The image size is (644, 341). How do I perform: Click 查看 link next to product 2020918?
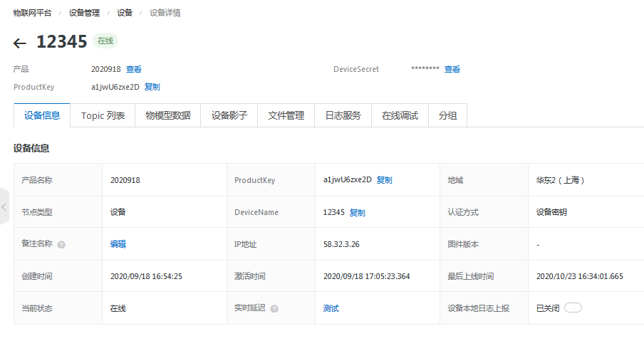134,70
